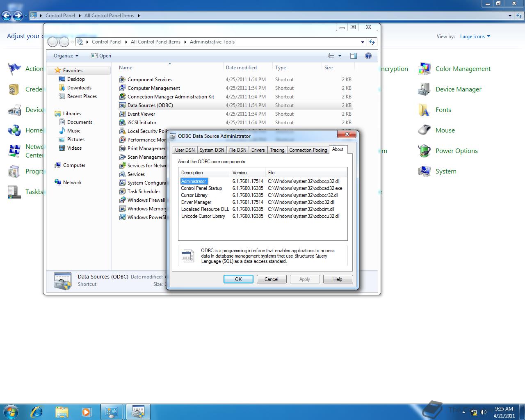Click the Event Viewer icon
Screen dimensions: 525x420
[122, 114]
